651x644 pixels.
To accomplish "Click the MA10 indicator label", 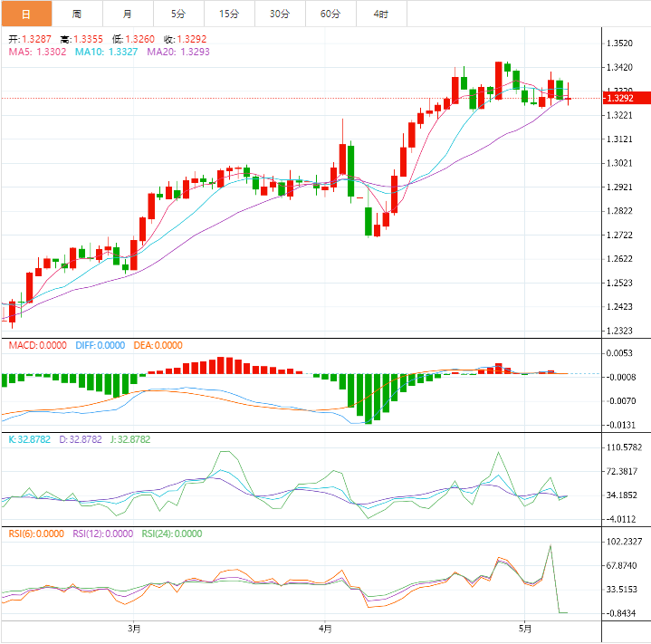I will [106, 52].
